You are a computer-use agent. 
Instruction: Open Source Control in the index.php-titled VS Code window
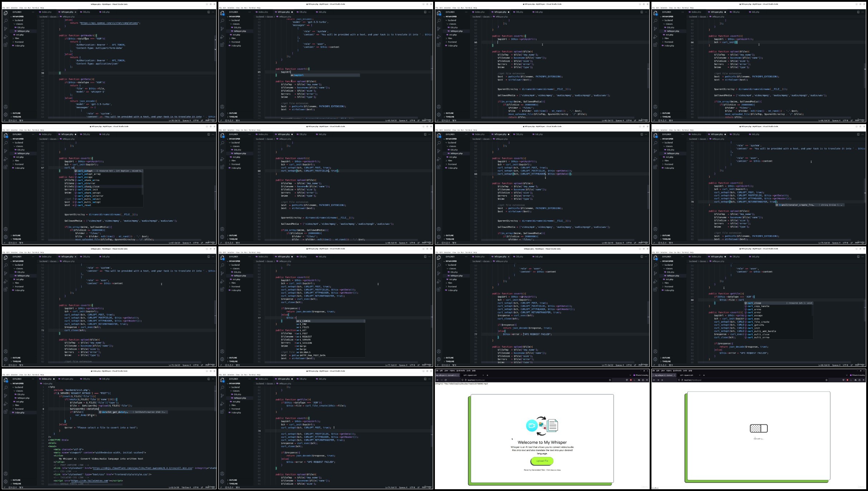[x=6, y=396]
